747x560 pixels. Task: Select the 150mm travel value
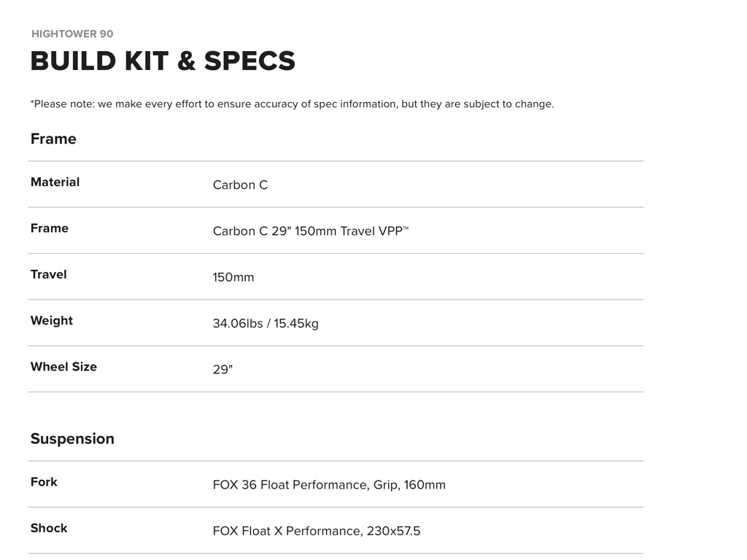233,278
